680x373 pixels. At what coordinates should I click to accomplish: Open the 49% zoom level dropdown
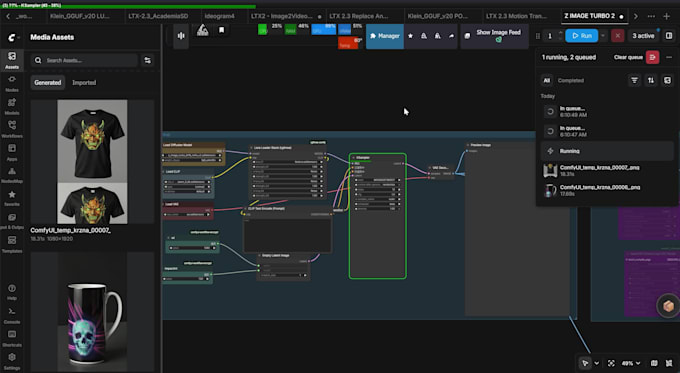tap(631, 363)
